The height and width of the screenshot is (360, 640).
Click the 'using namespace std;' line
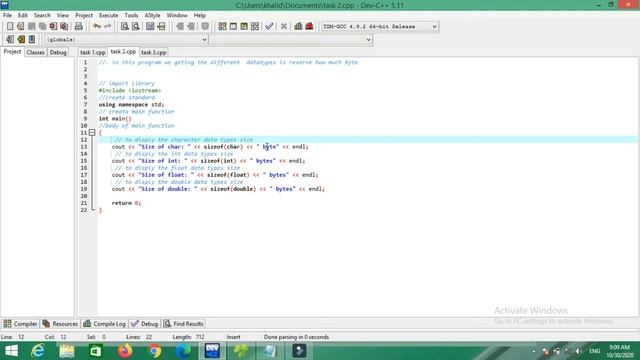(131, 104)
